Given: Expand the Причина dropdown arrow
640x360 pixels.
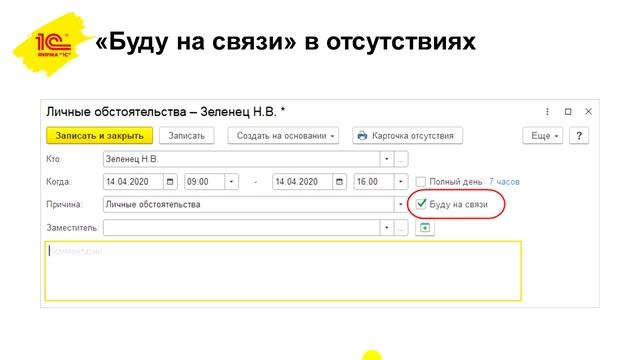Looking at the screenshot, I should 401,204.
